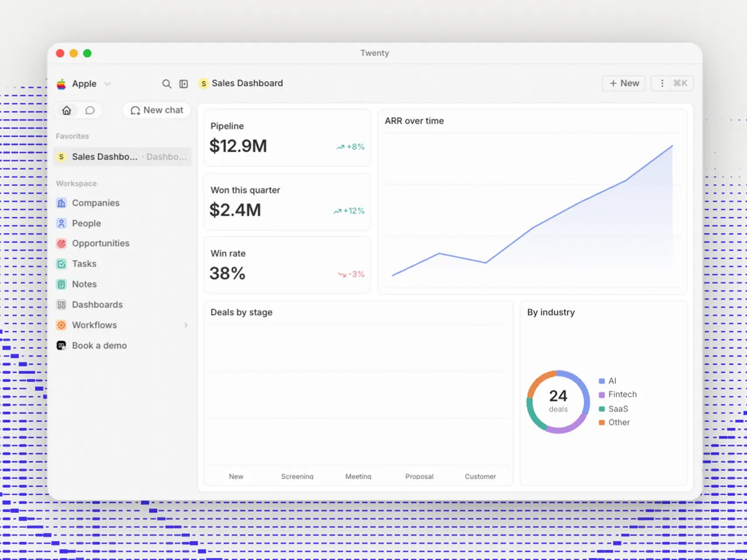Click the Dashboards grid icon
The height and width of the screenshot is (560, 747).
point(61,304)
